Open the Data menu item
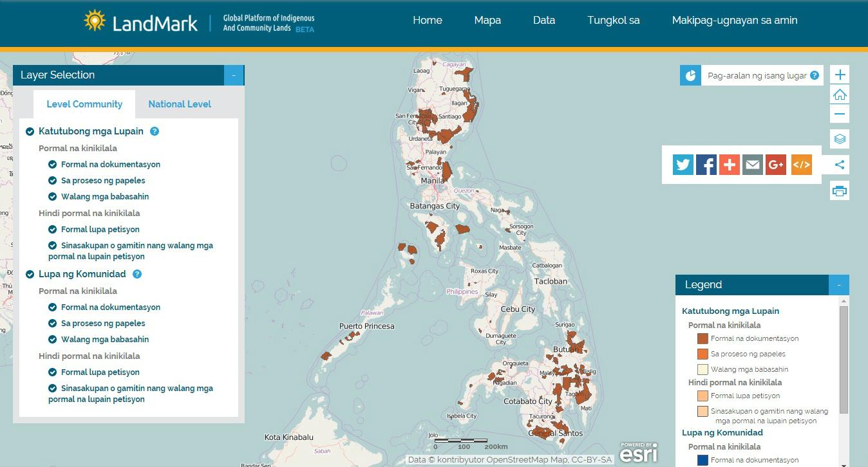Screen dimensions: 868x467 (543, 20)
